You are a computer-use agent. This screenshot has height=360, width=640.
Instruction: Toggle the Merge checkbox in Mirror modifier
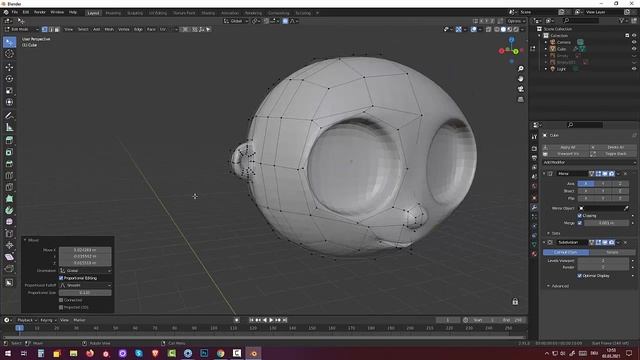pos(580,223)
